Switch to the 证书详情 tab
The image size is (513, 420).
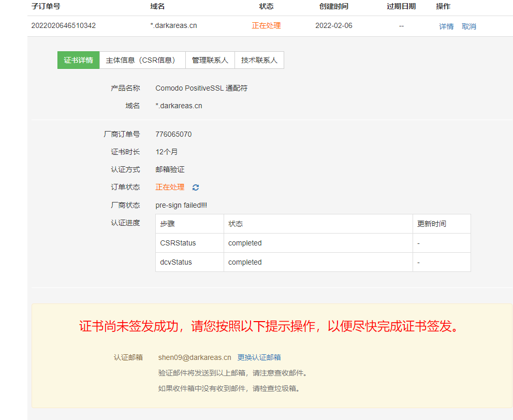tap(78, 60)
